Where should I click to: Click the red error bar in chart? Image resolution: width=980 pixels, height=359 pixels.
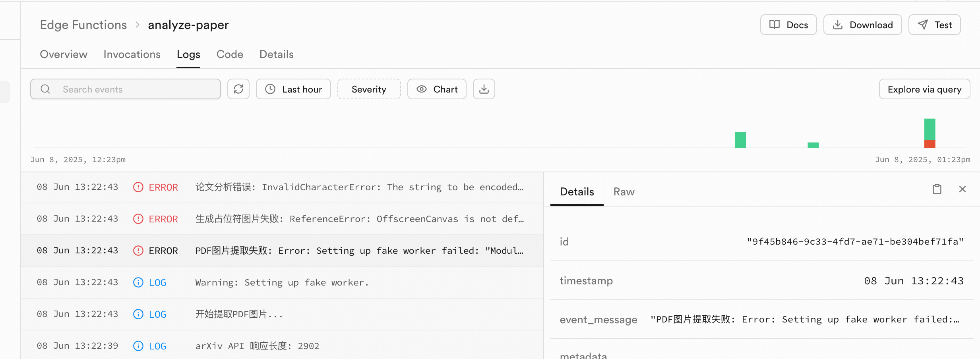click(930, 144)
